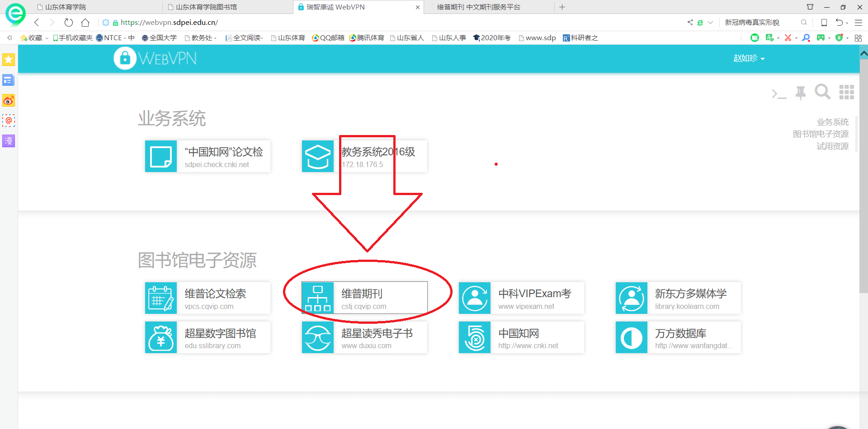
Task: Open the green reading mode extension icon
Action: (x=755, y=38)
